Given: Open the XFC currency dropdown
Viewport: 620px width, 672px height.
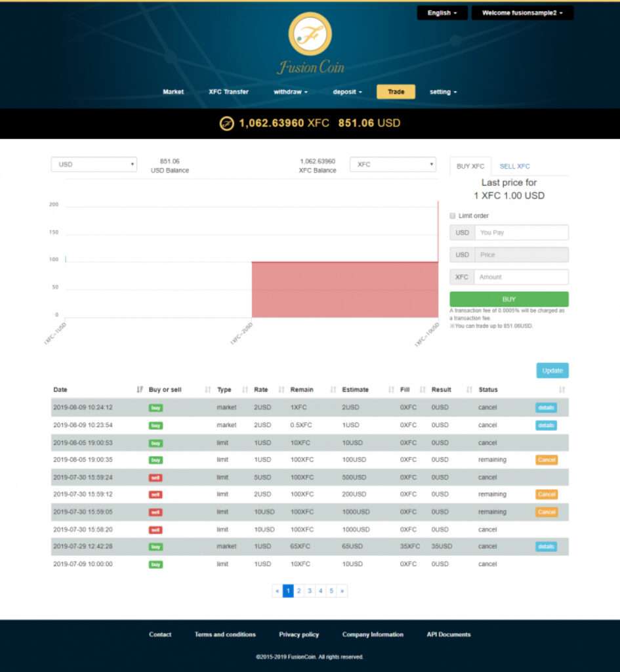Looking at the screenshot, I should tap(392, 165).
